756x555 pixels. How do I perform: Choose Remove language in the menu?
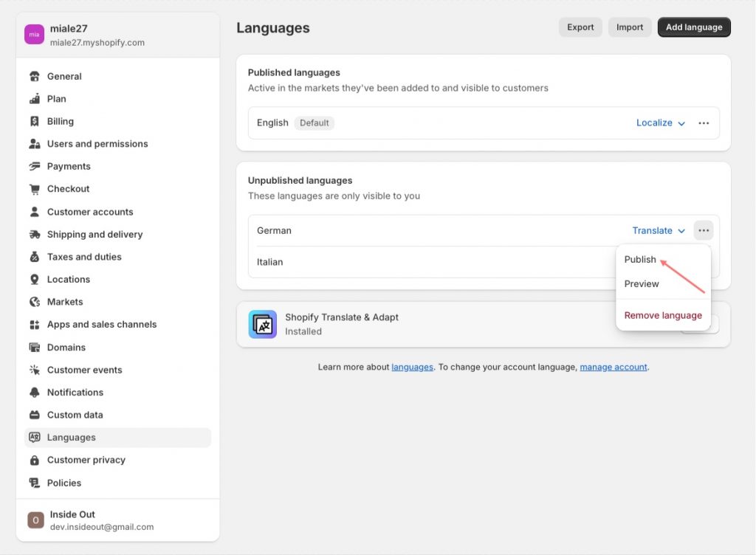coord(663,316)
